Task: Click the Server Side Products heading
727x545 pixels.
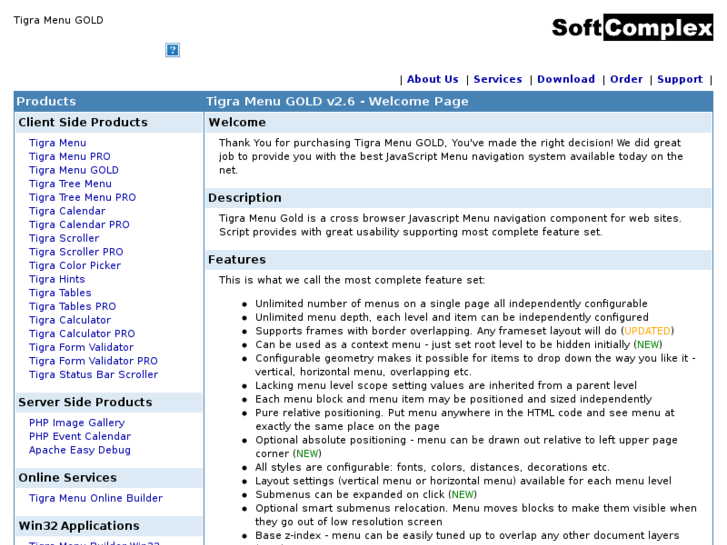Action: pyautogui.click(x=85, y=402)
